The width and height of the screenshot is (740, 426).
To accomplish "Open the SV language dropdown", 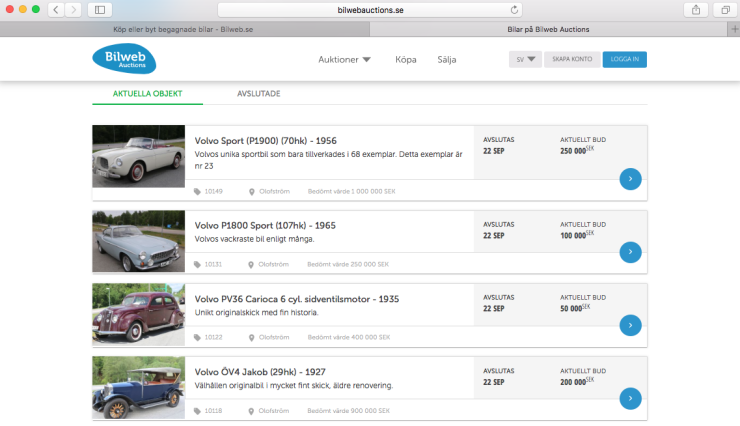I will tap(525, 59).
